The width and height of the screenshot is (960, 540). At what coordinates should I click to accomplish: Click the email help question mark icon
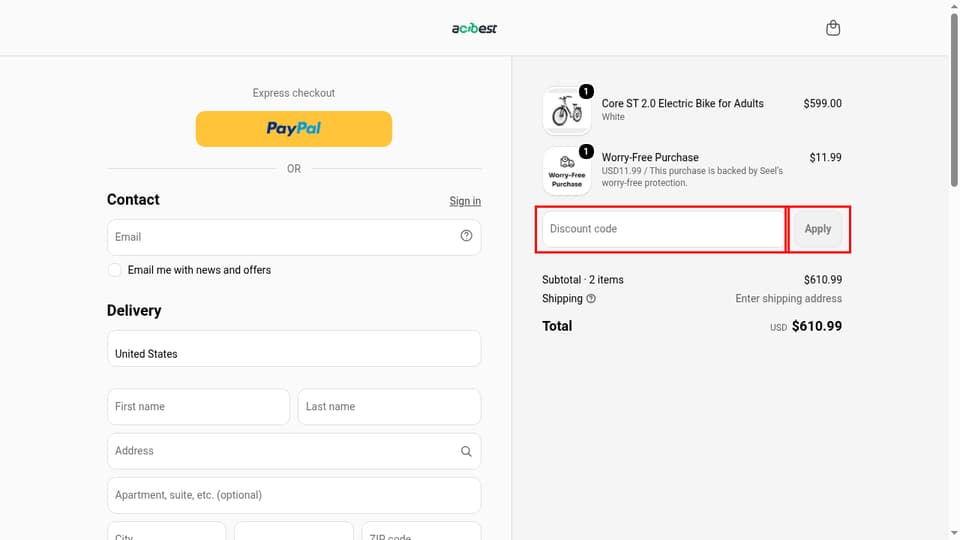point(467,236)
